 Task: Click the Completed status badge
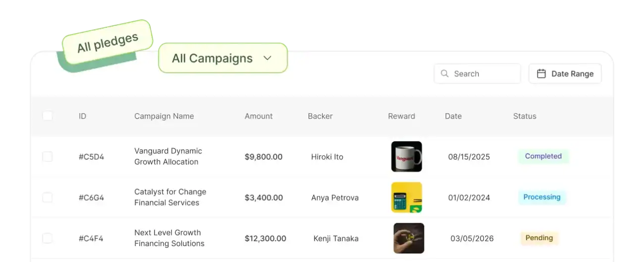[543, 156]
